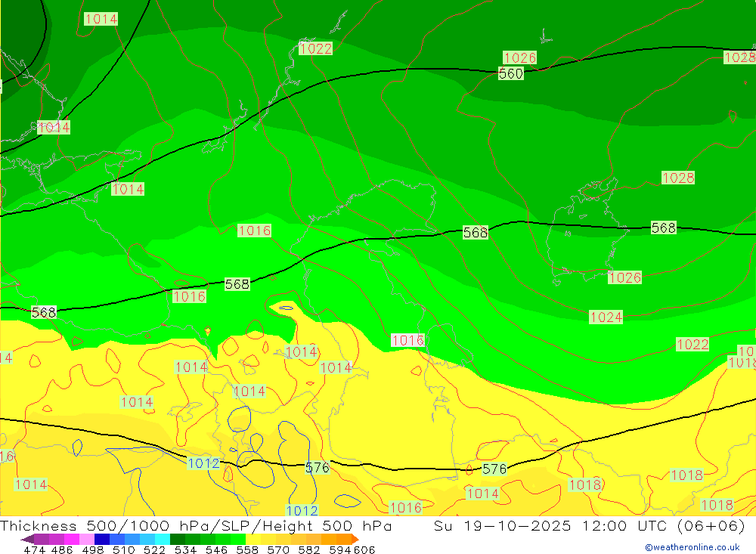Click the legend value 546

tap(216, 549)
